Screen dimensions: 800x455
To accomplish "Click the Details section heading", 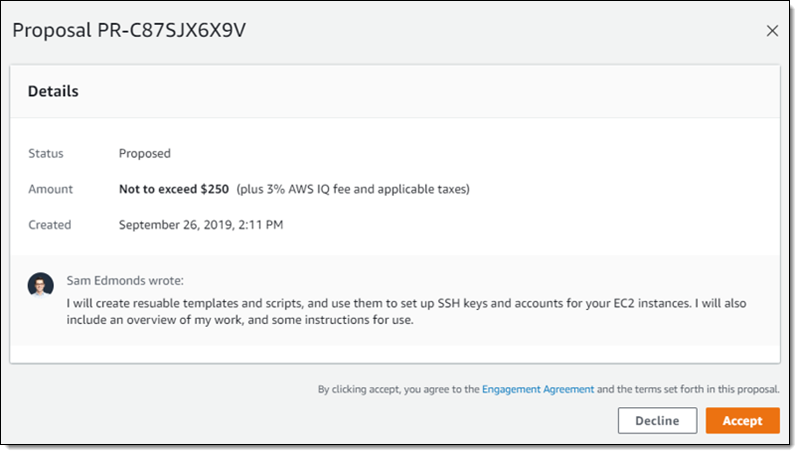I will [53, 91].
